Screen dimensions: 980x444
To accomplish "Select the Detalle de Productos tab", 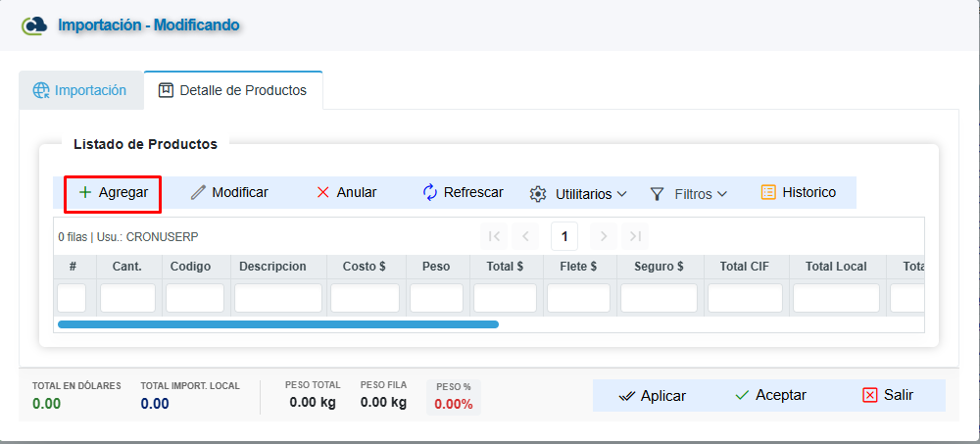I will point(233,91).
